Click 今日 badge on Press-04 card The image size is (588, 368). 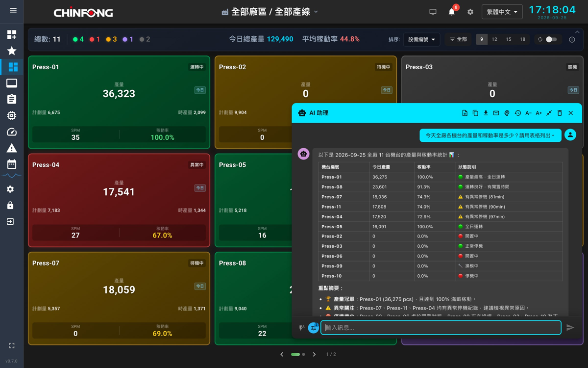[x=200, y=188]
